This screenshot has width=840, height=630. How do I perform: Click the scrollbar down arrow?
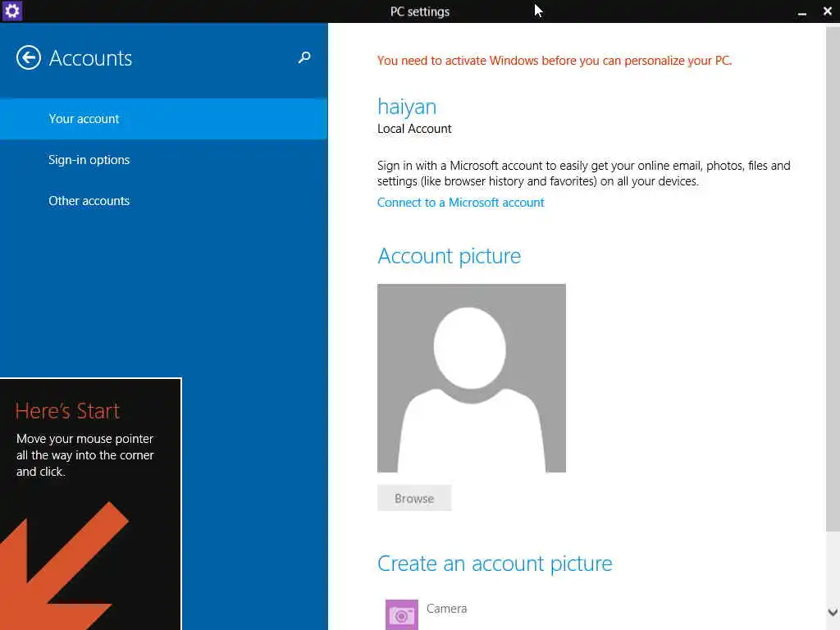[833, 612]
